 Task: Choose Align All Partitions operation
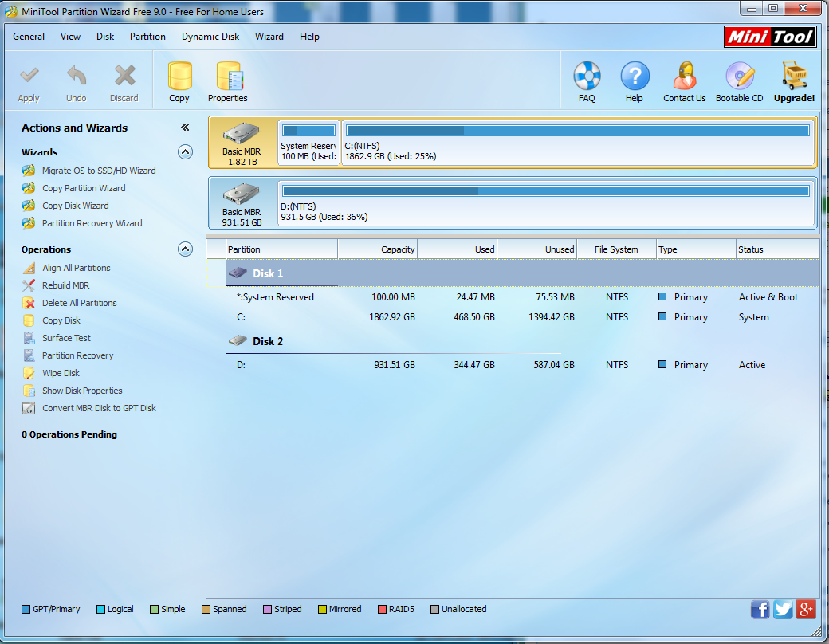coord(77,268)
